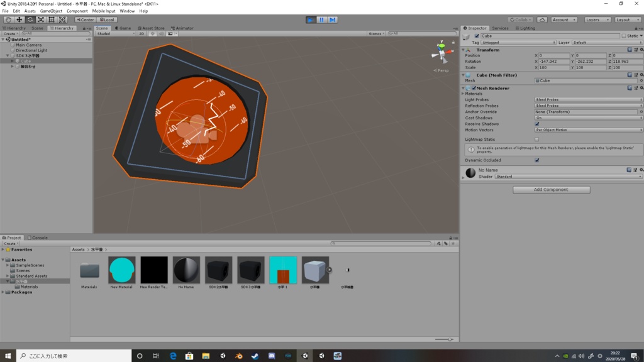Open Motion Vectors dropdown
This screenshot has width=644, height=362.
click(589, 130)
